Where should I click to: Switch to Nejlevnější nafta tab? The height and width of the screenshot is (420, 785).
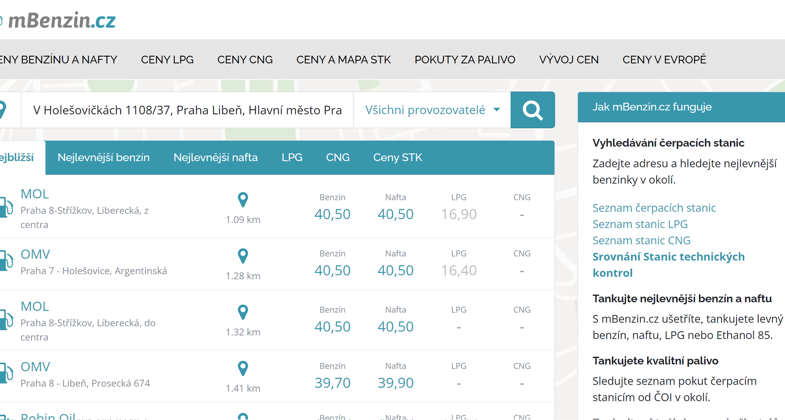(x=215, y=158)
